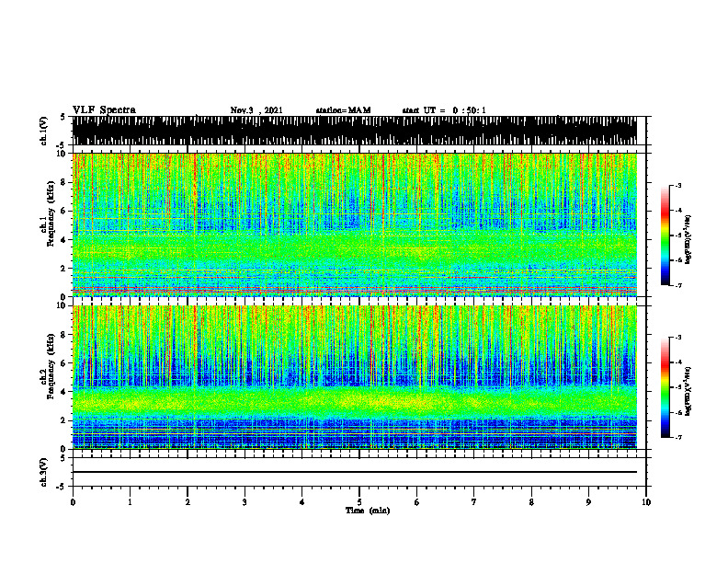Click the ch.2 spectrogram '2' kHz tick label
This screenshot has width=728, height=563.
pos(64,420)
